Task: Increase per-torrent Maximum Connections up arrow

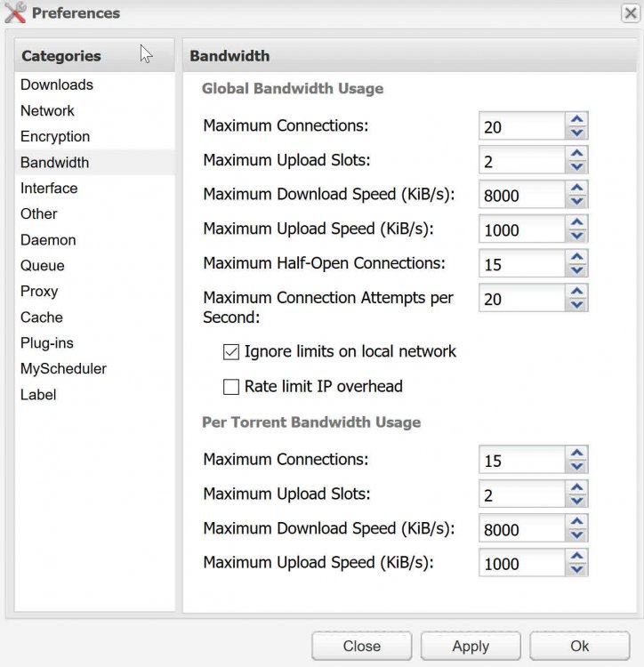Action: pos(576,453)
